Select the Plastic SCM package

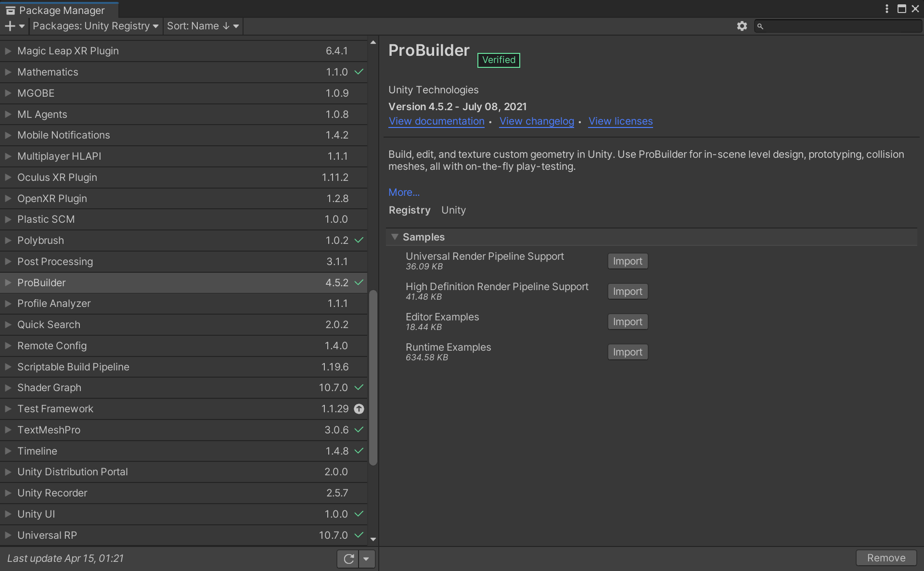pos(183,219)
